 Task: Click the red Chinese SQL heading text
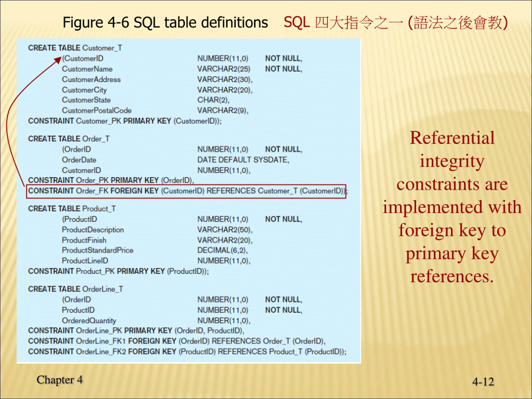(x=395, y=23)
